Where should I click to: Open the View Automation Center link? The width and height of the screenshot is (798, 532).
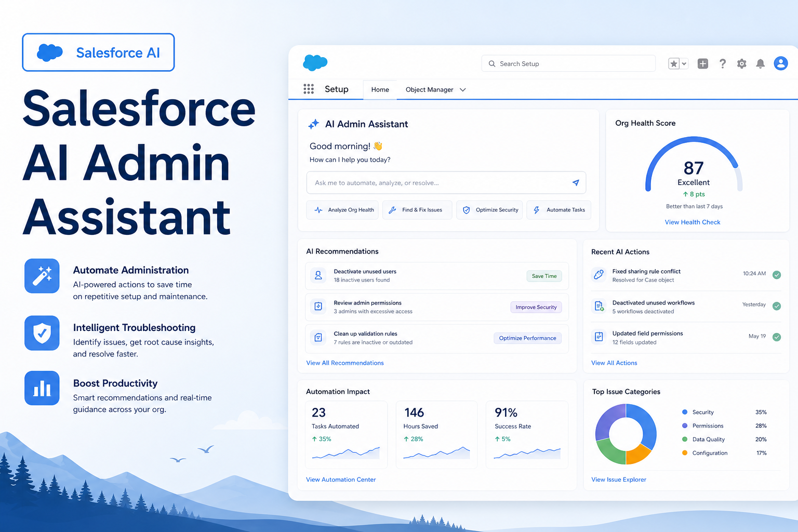coord(341,480)
